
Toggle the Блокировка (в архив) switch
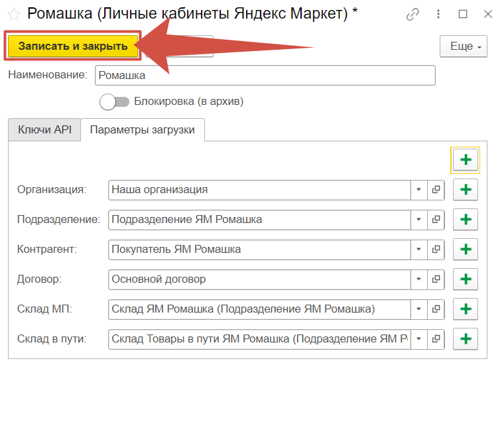click(x=113, y=102)
